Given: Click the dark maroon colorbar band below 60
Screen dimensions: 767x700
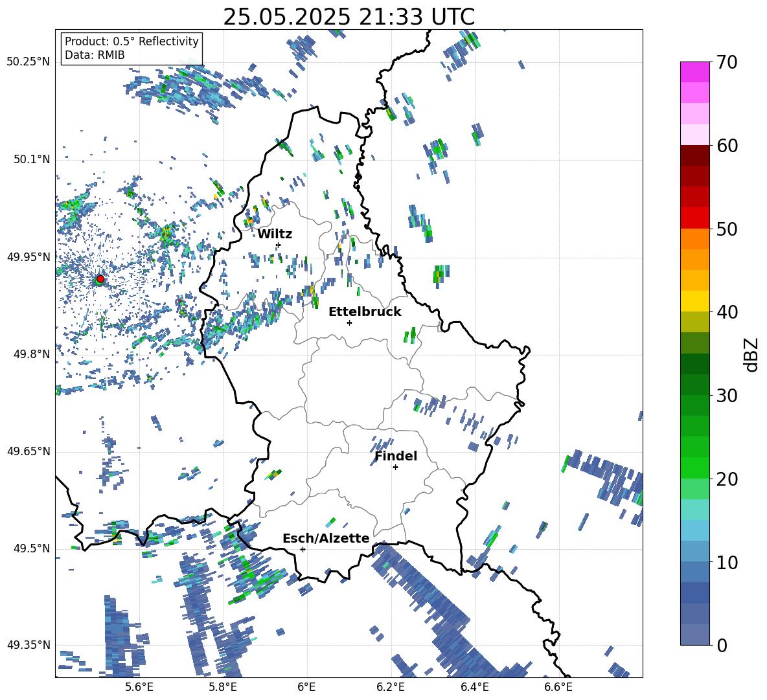Looking at the screenshot, I should pyautogui.click(x=694, y=155).
